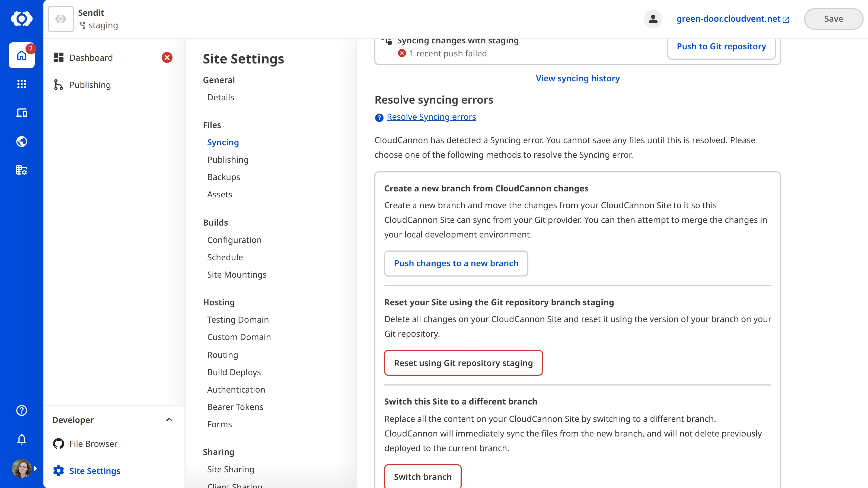Open Bearer Tokens settings
This screenshot has height=488, width=868.
click(235, 407)
